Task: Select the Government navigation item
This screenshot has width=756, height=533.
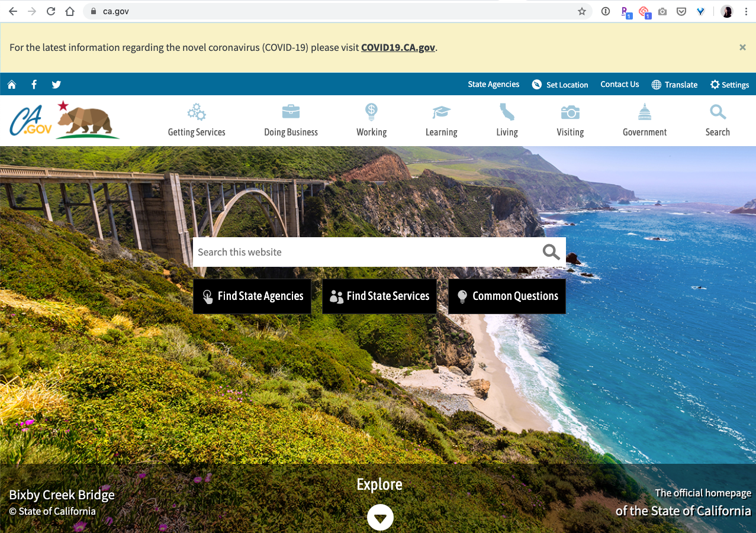Action: pos(644,121)
